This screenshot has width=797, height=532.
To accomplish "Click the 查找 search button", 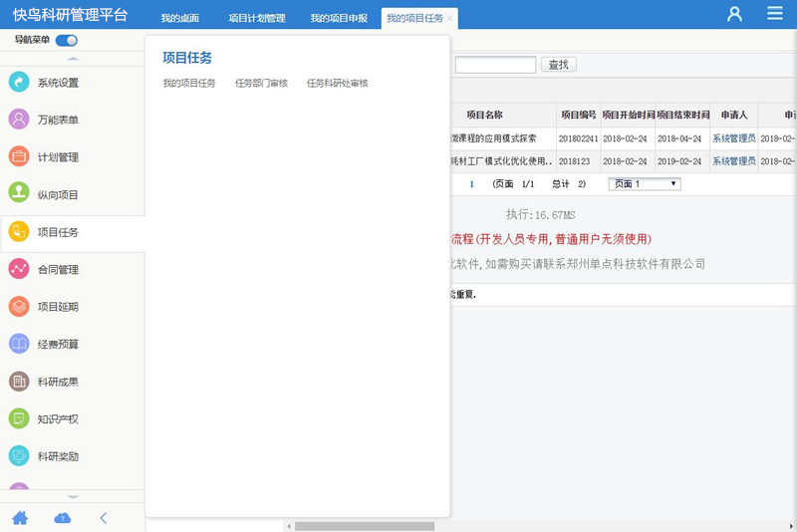I will pyautogui.click(x=559, y=65).
